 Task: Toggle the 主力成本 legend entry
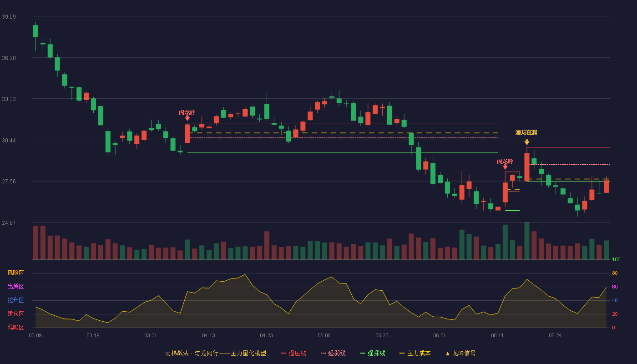[415, 353]
